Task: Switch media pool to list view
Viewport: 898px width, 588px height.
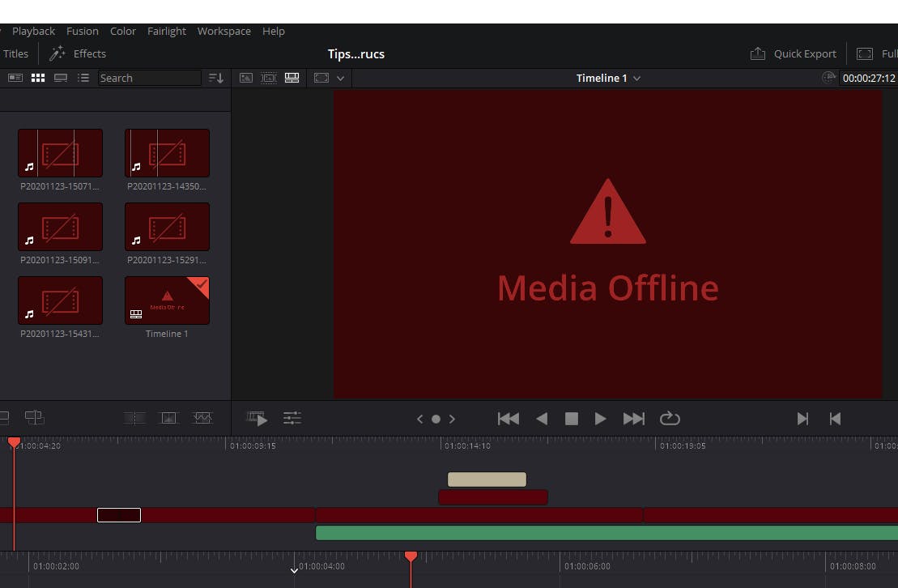Action: (83, 78)
